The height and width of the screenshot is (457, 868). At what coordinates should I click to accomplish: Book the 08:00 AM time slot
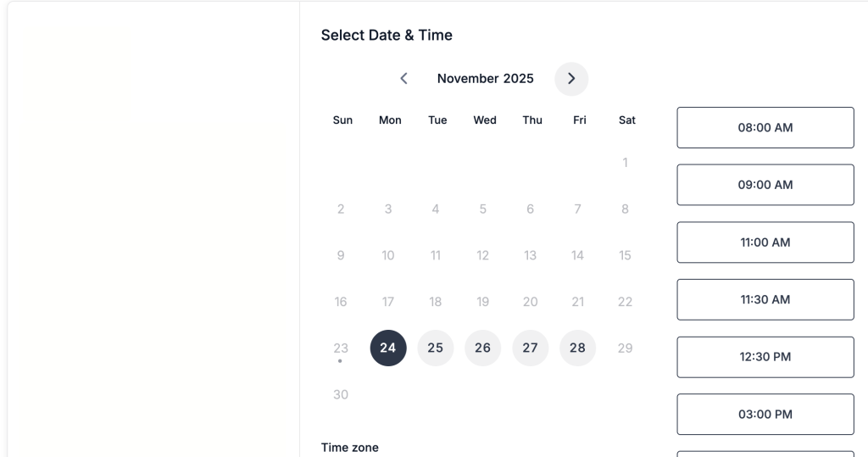coord(765,128)
